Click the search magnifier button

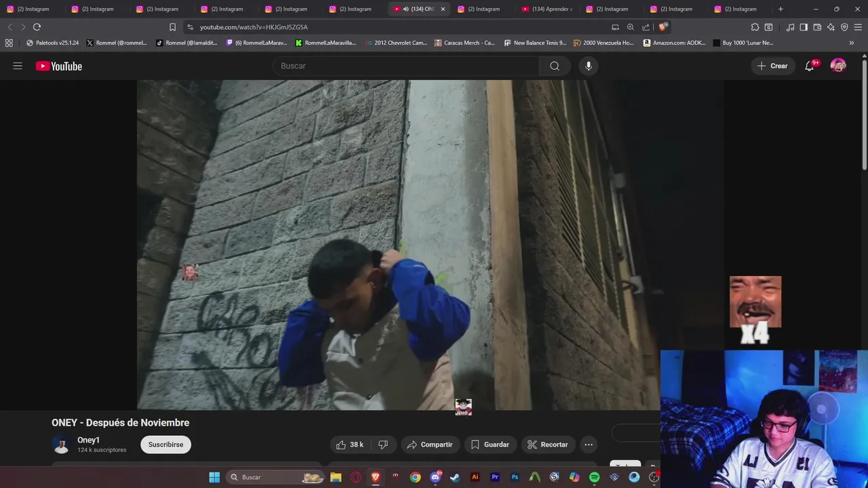coord(555,66)
